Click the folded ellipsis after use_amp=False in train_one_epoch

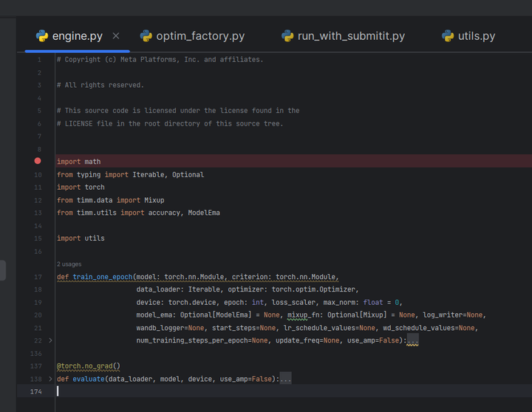coord(412,340)
